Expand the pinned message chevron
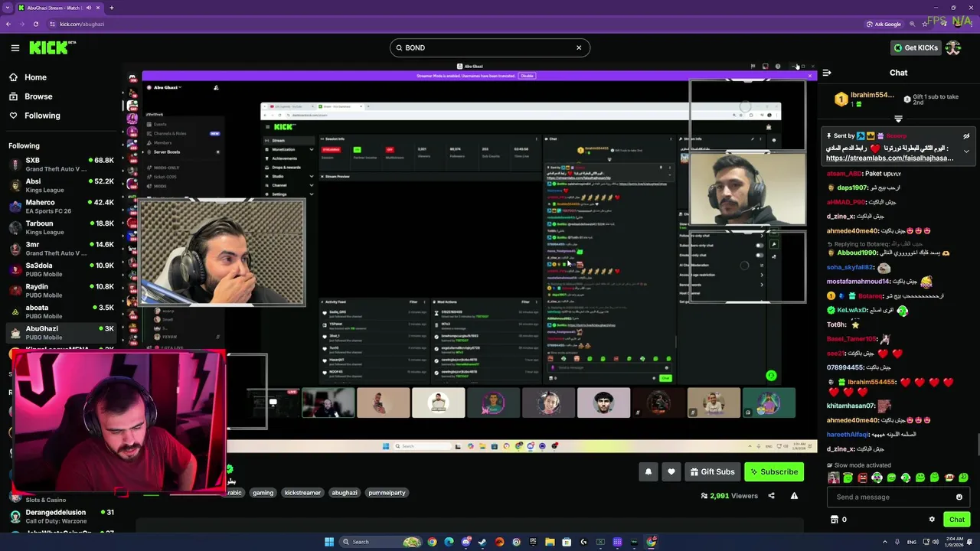980x551 pixels. point(966,152)
